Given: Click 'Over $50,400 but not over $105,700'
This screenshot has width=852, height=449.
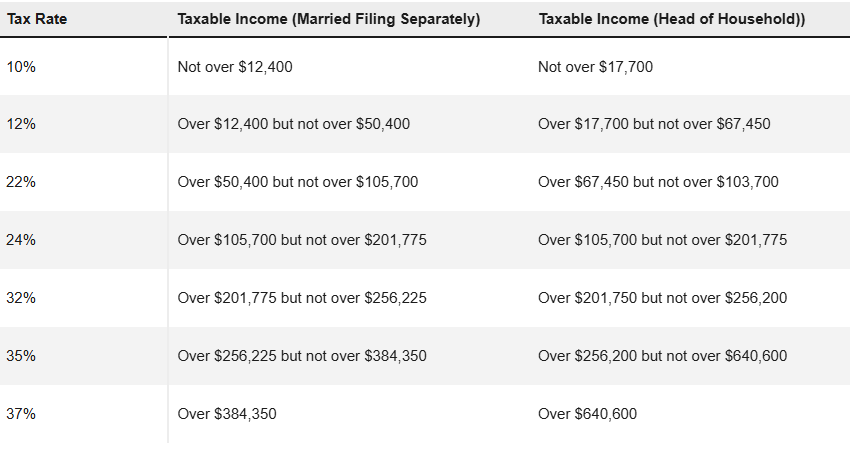Looking at the screenshot, I should (297, 182).
